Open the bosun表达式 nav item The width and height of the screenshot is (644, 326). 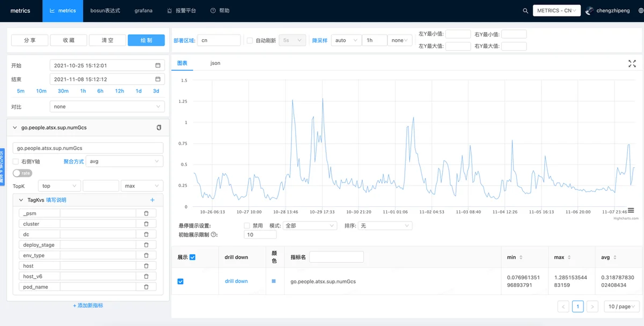105,11
